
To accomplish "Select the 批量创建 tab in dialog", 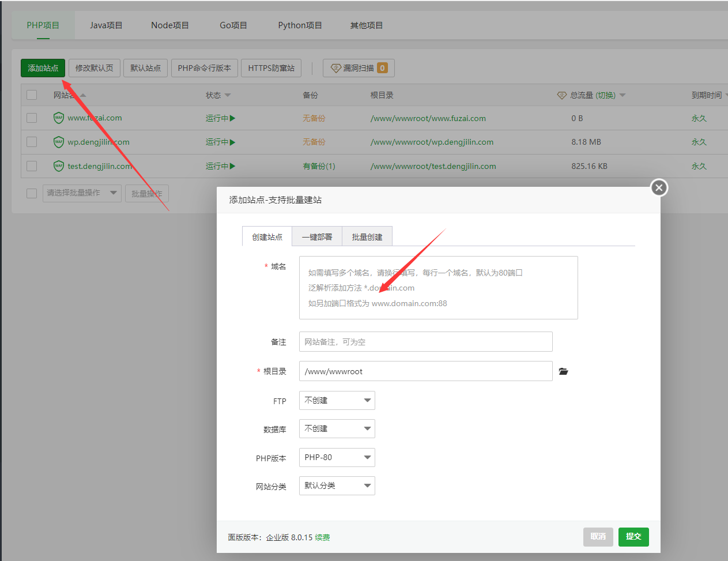I will [x=367, y=236].
